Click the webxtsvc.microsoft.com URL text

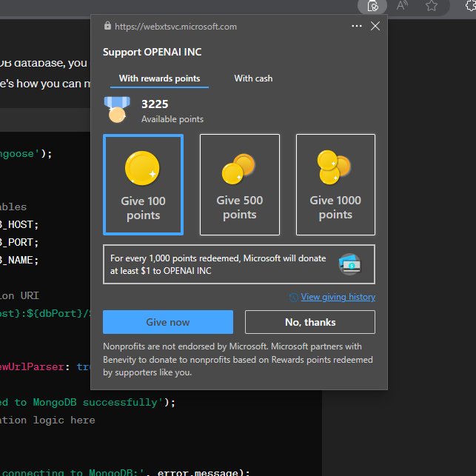tap(175, 27)
